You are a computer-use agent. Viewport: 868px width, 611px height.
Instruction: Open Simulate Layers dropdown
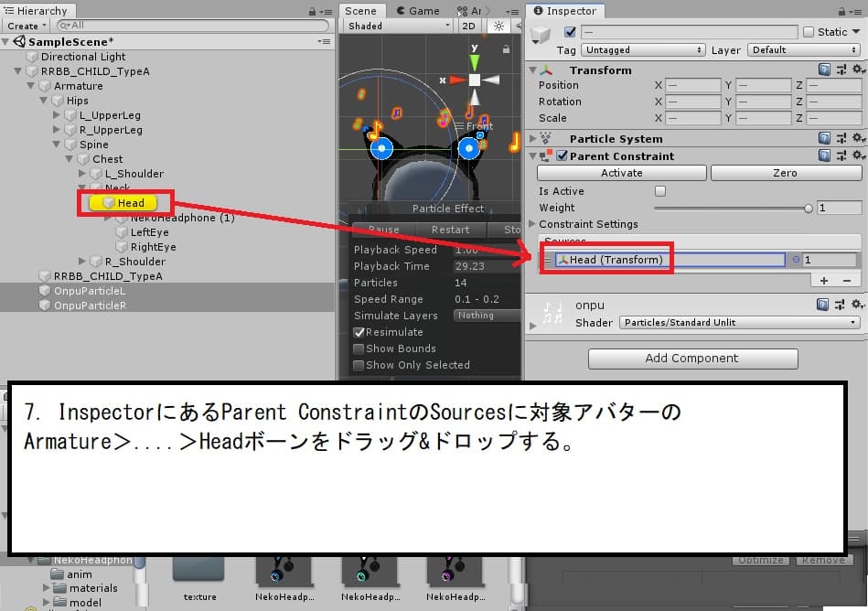click(x=486, y=316)
